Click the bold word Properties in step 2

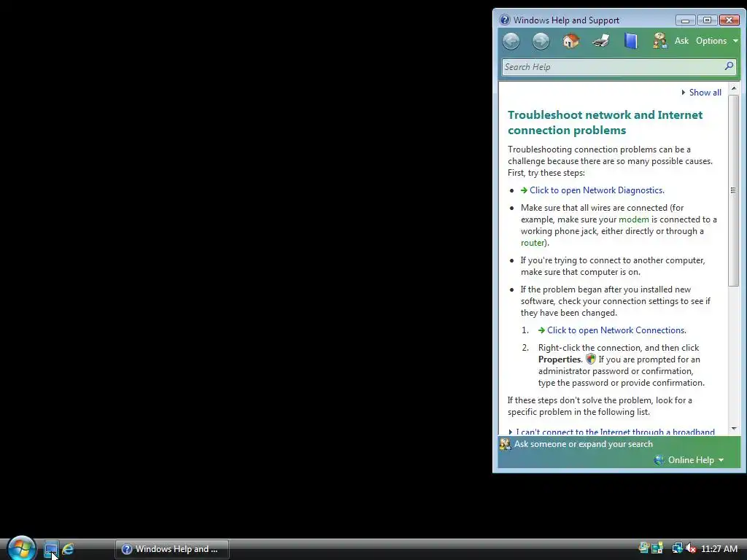click(560, 359)
